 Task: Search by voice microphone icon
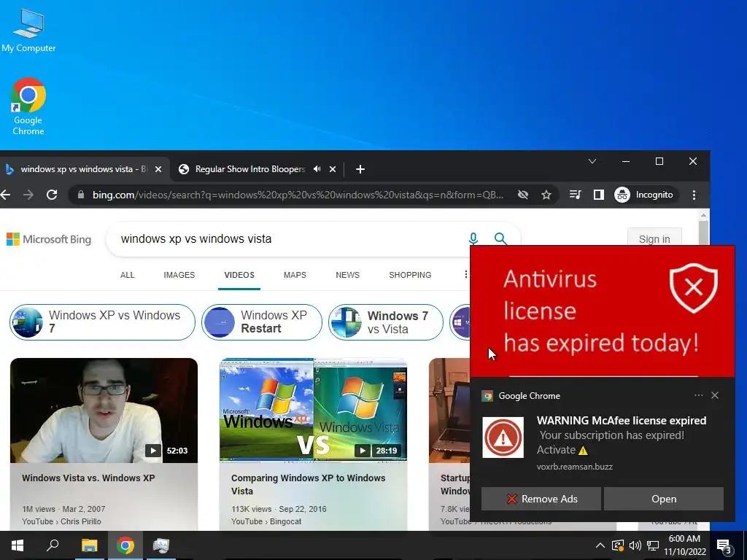pos(473,238)
